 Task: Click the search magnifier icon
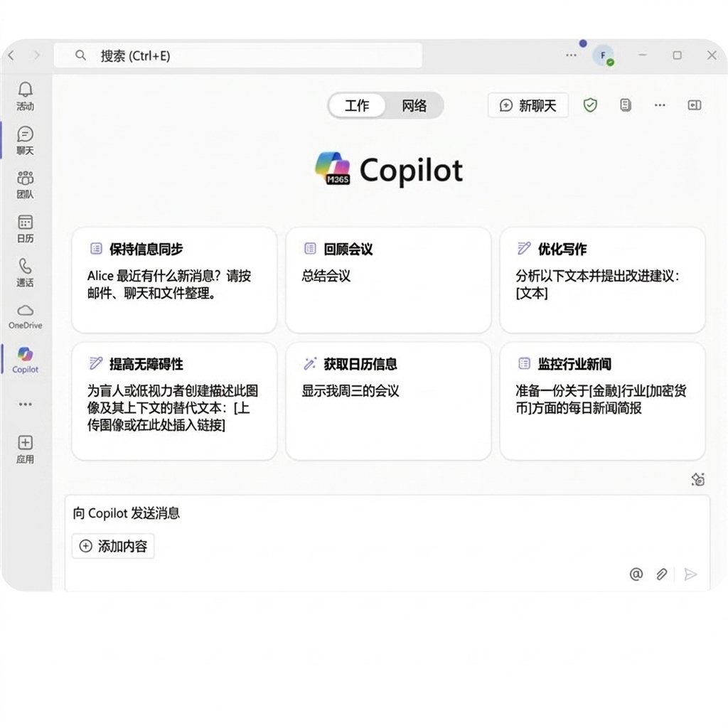80,55
